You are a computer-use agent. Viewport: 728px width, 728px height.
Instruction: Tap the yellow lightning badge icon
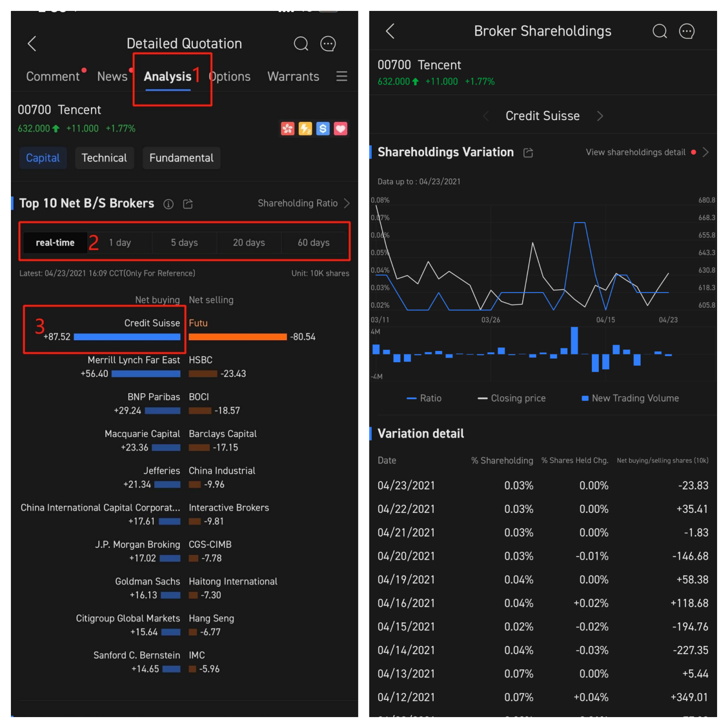(305, 129)
